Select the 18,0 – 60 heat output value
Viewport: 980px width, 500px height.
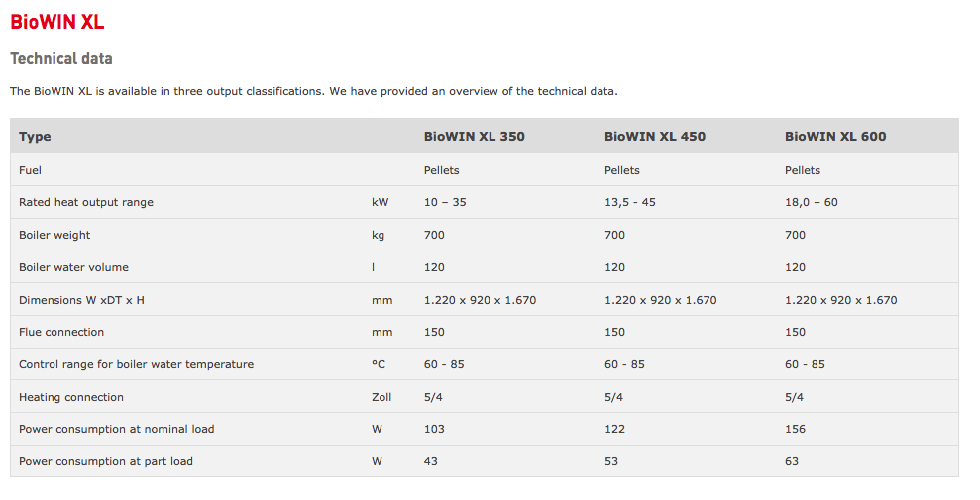point(811,202)
